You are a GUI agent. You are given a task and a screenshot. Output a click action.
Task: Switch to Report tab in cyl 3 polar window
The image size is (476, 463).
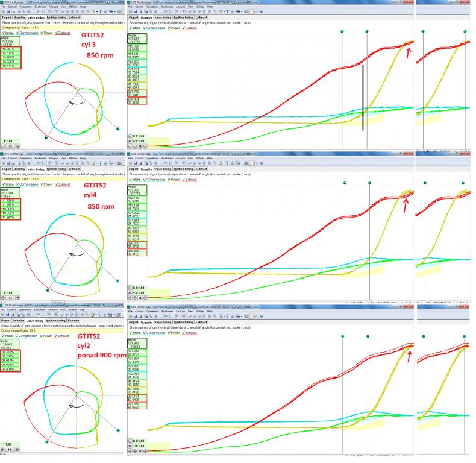[x=7, y=17]
